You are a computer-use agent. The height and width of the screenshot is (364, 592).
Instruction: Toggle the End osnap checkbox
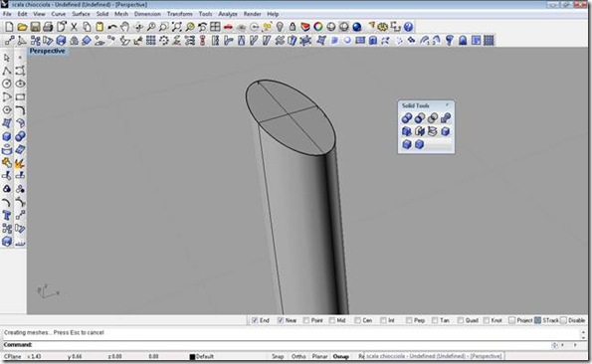click(x=255, y=320)
